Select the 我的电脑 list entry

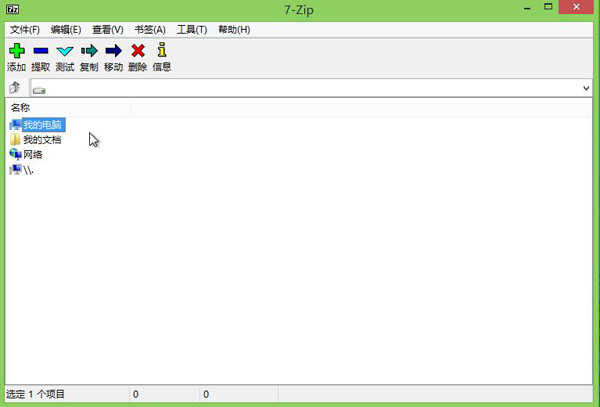pyautogui.click(x=44, y=125)
